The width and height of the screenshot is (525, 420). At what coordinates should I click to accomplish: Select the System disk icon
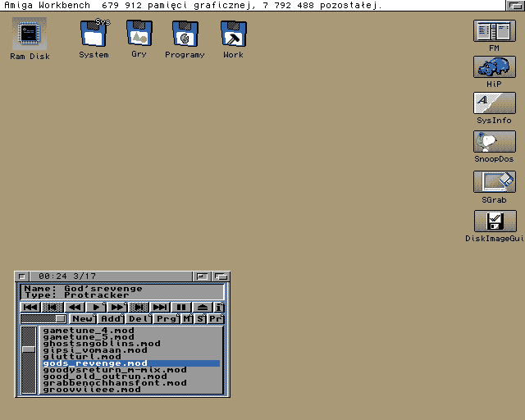coord(94,34)
